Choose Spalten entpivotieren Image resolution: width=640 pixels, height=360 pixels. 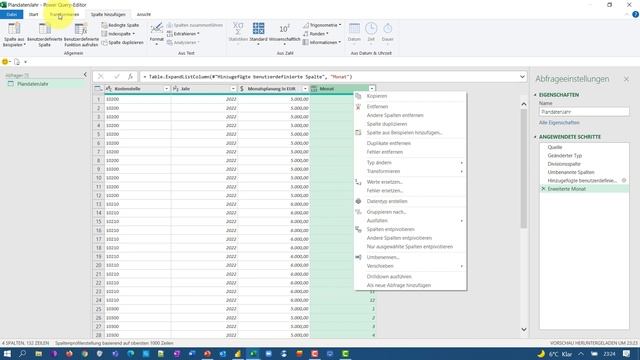coord(390,229)
